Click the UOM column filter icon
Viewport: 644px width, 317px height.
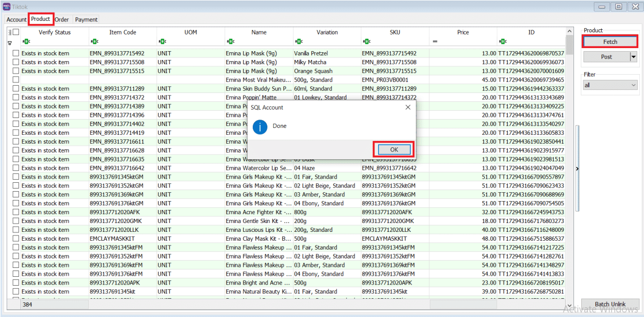click(162, 42)
